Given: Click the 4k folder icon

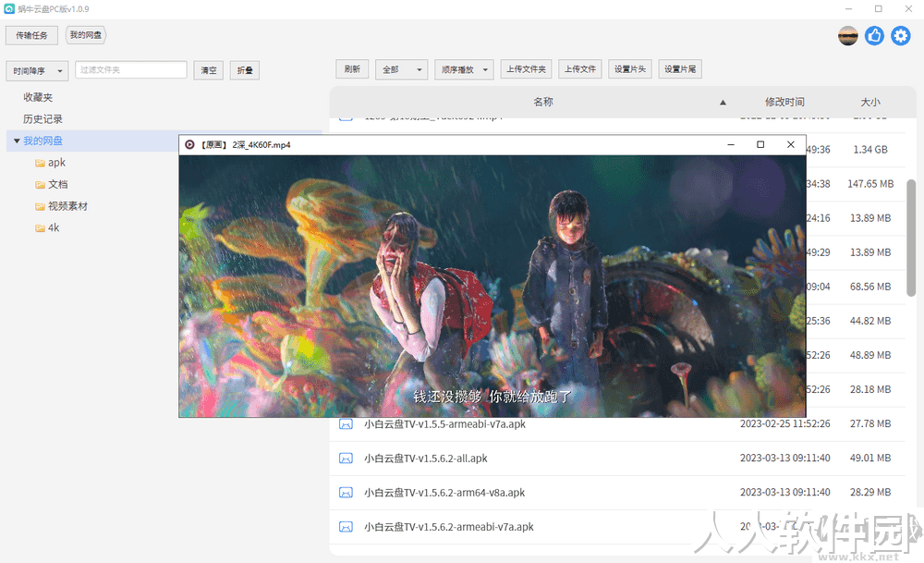Looking at the screenshot, I should tap(40, 228).
